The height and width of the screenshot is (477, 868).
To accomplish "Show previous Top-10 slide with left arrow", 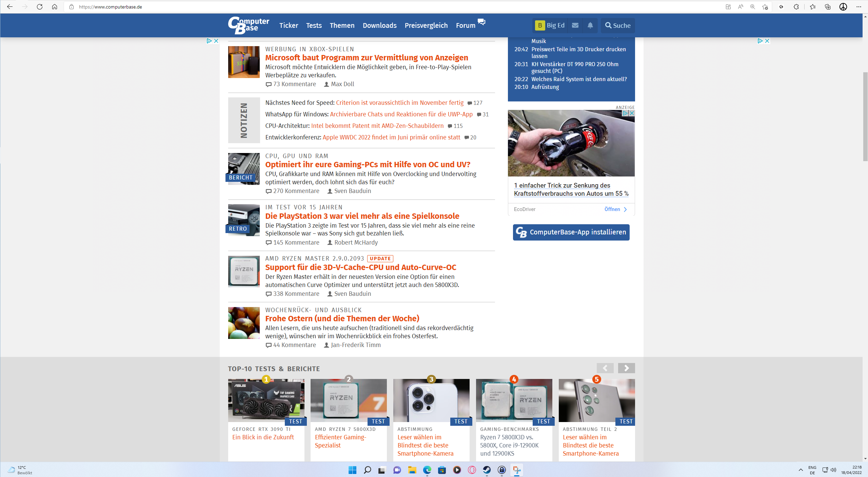I will [605, 368].
